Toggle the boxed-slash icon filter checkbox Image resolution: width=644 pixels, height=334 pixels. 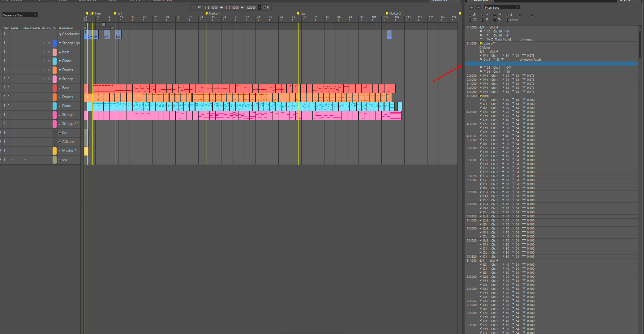tap(483, 20)
